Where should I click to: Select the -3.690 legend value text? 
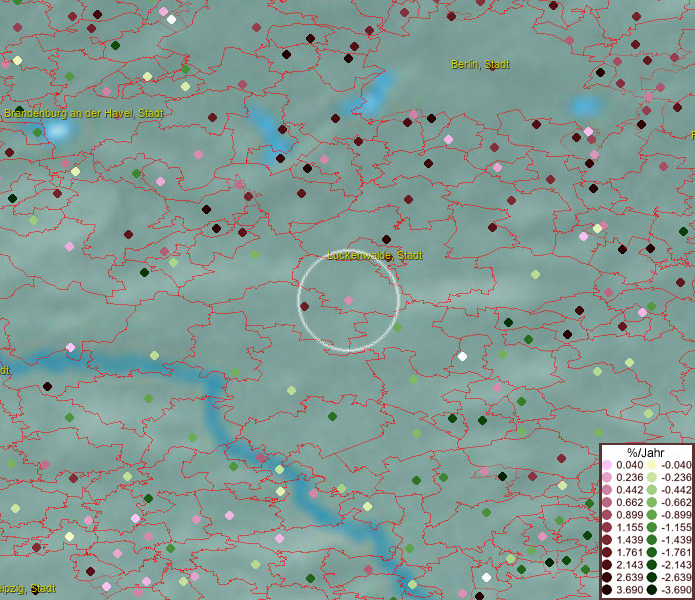click(x=676, y=590)
